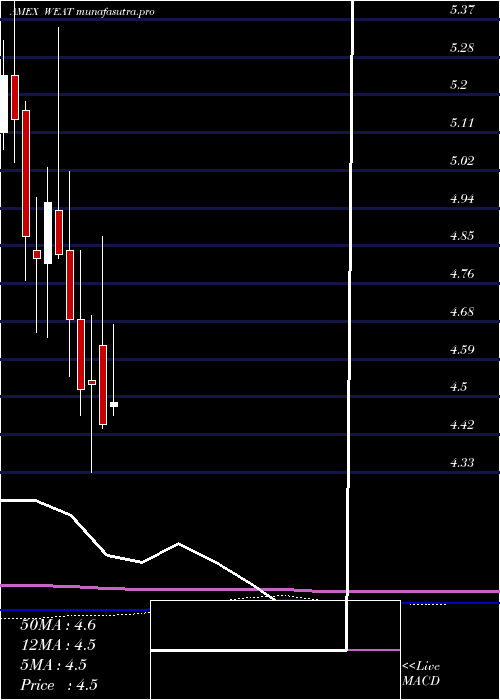Click the '5MA : 4.5' indicator text
Viewport: 500px width, 700px height.
click(54, 665)
